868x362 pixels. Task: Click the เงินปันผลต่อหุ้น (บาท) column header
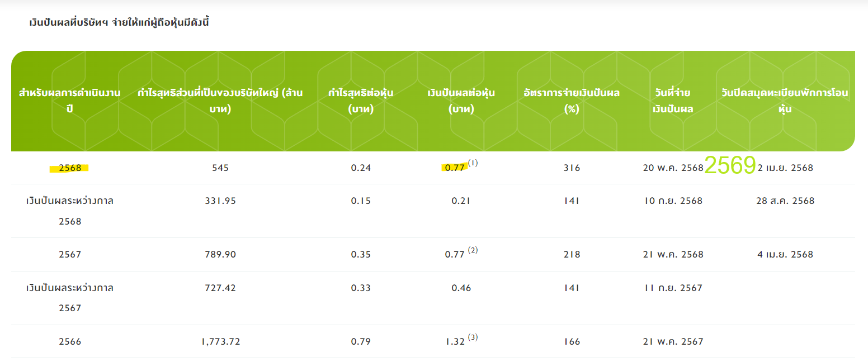(461, 101)
